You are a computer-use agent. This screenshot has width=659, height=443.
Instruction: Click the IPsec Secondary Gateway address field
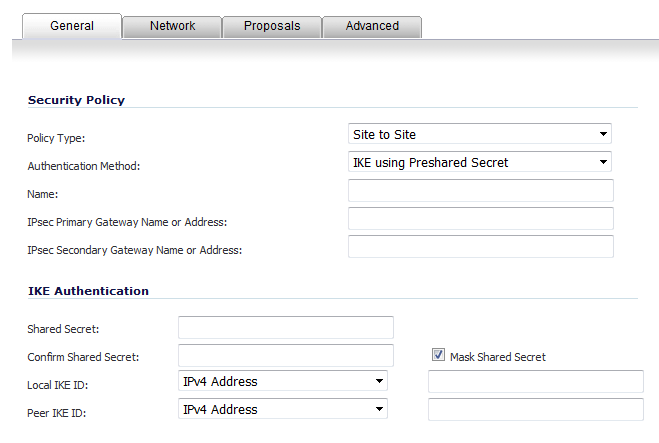(481, 246)
